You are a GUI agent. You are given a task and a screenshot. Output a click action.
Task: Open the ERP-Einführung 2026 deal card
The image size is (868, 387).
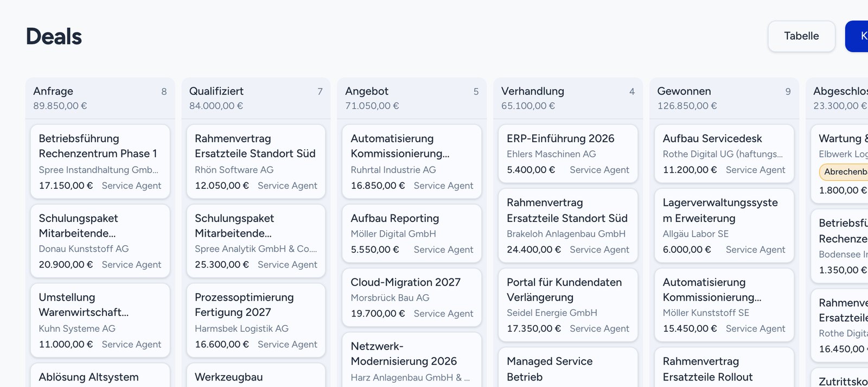[x=568, y=154]
